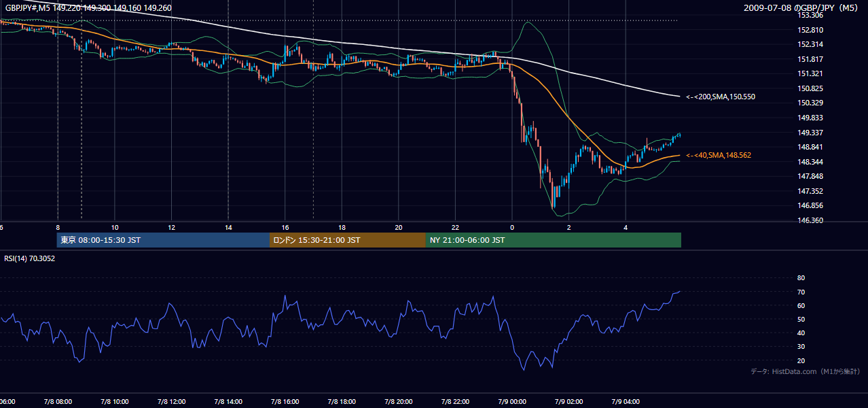
Task: Click RSI scale value 60
Action: click(x=801, y=305)
